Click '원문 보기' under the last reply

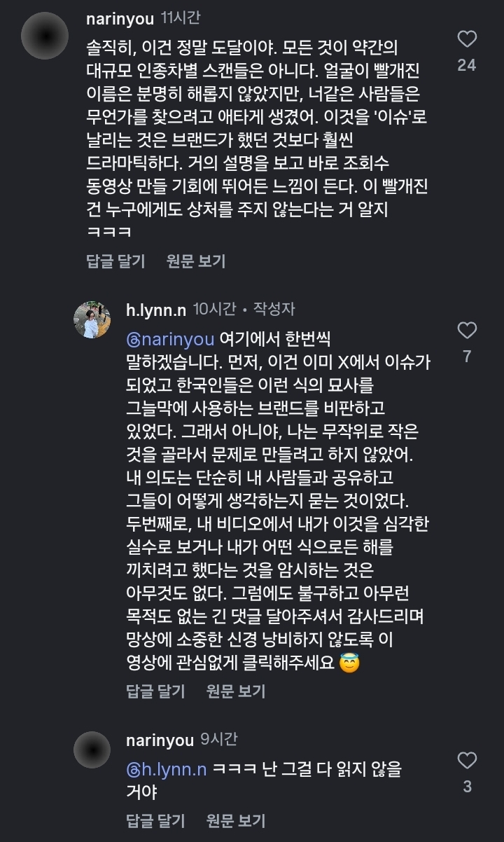coord(236,820)
